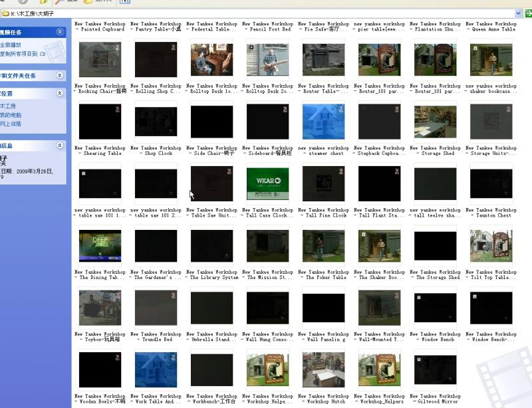The height and width of the screenshot is (408, 532).
Task: Click the 全部播放 link
Action: tap(11, 45)
